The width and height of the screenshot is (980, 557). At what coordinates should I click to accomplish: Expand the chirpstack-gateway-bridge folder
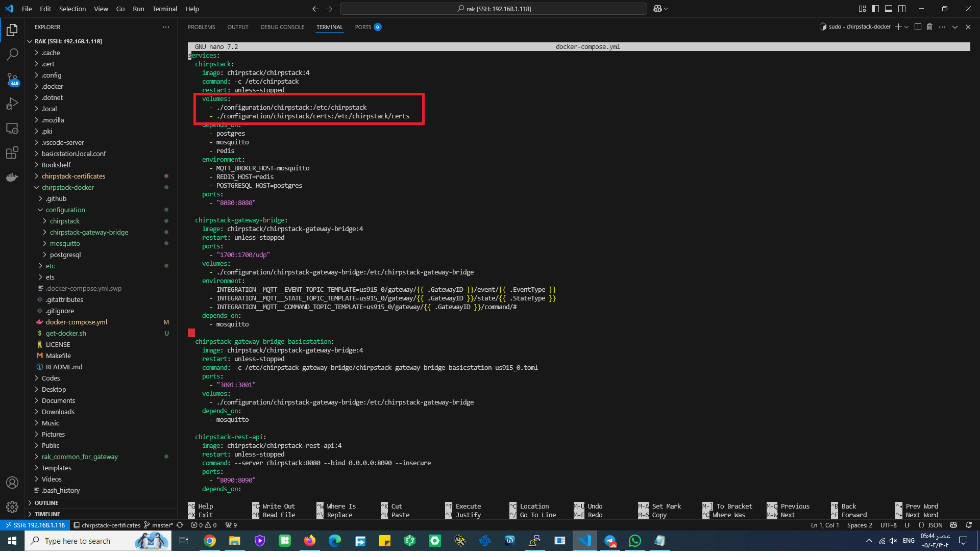click(x=89, y=233)
